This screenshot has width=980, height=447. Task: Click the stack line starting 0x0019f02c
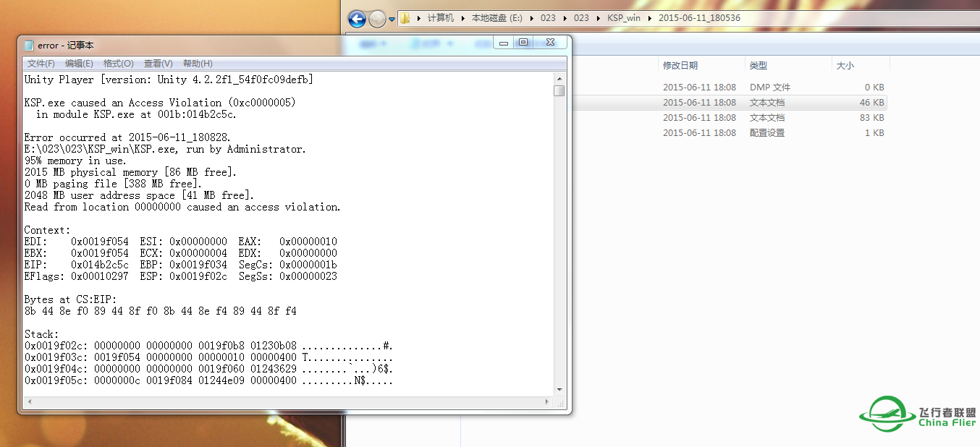pos(208,346)
